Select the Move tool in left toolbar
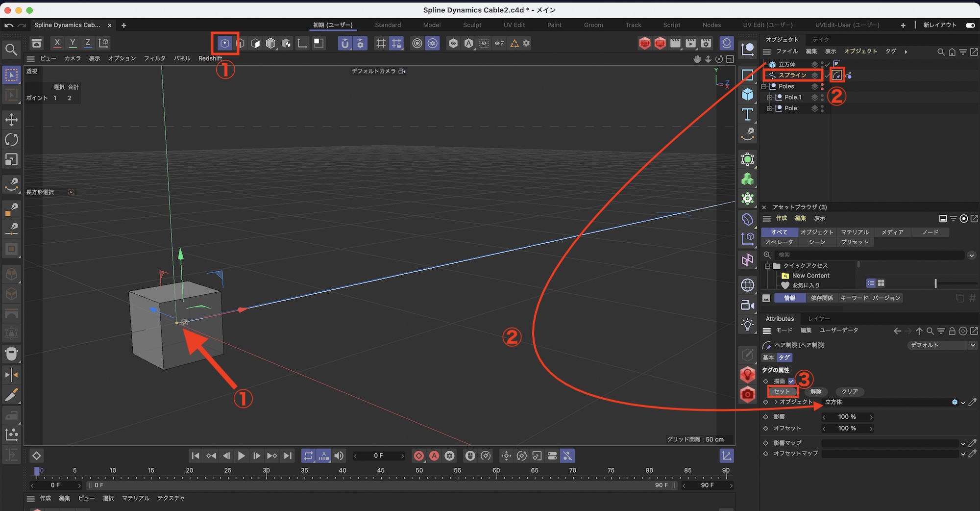This screenshot has height=511, width=980. 11,120
